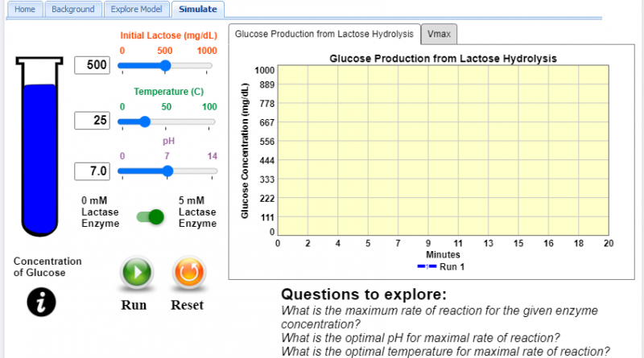The image size is (644, 358).
Task: Click the Initial Lactose slider handle
Action: [x=165, y=66]
